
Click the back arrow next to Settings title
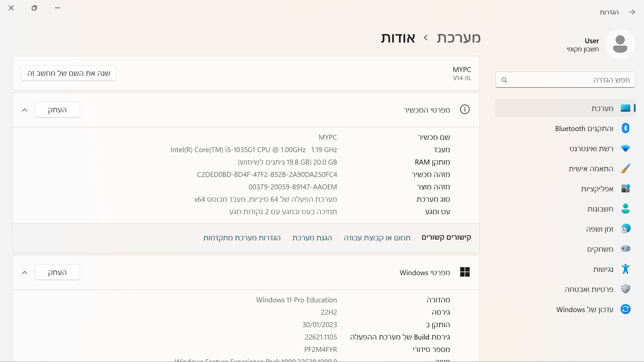point(632,12)
